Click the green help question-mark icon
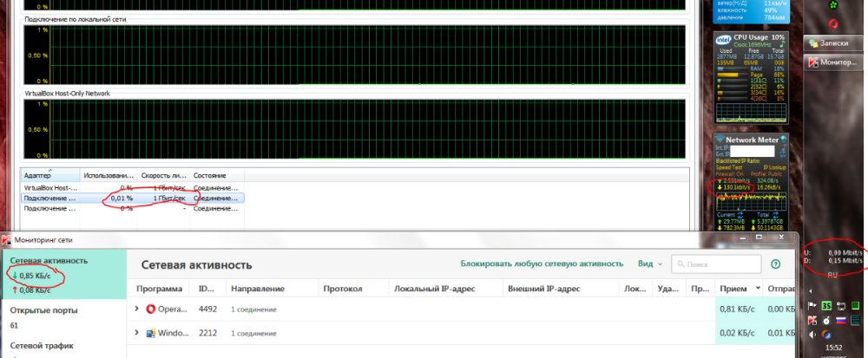Image resolution: width=868 pixels, height=358 pixels. (x=775, y=264)
